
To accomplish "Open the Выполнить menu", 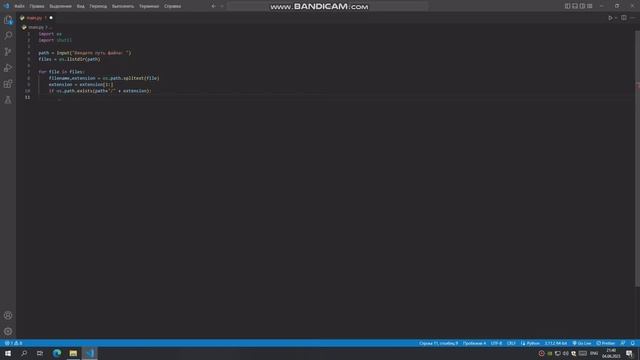I will pyautogui.click(x=123, y=6).
